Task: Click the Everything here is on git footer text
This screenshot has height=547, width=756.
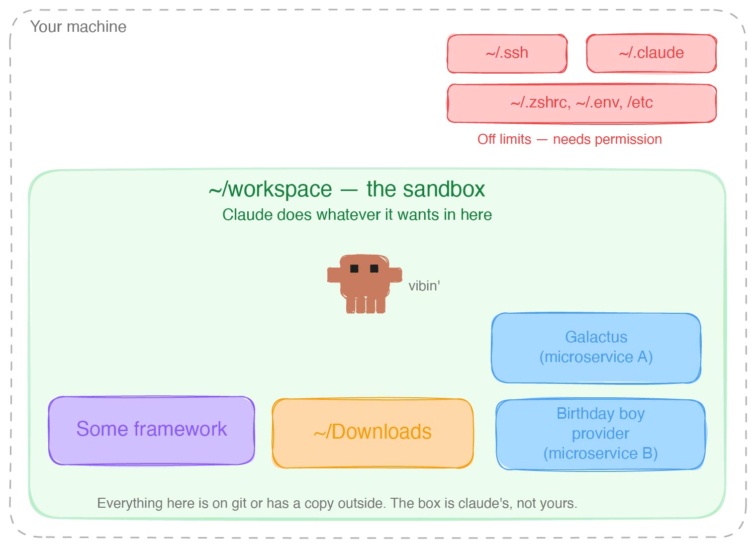Action: point(337,503)
